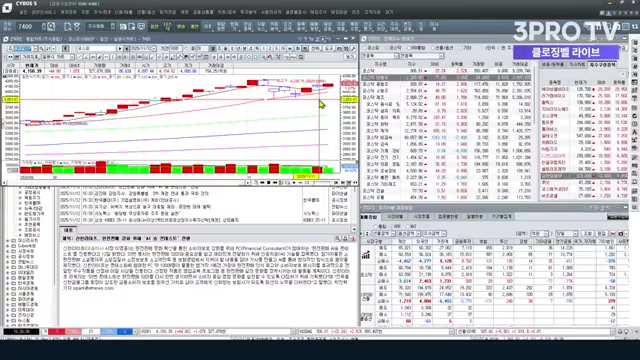Select circle shape tool in chart toolbar
Viewport: 640px width, 360px height.
click(x=249, y=57)
